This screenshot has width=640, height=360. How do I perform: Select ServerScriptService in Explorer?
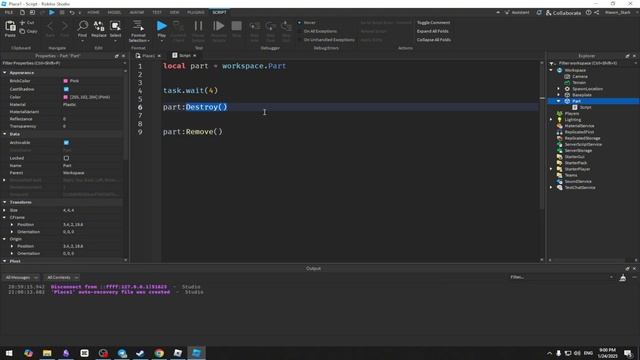pyautogui.click(x=583, y=144)
